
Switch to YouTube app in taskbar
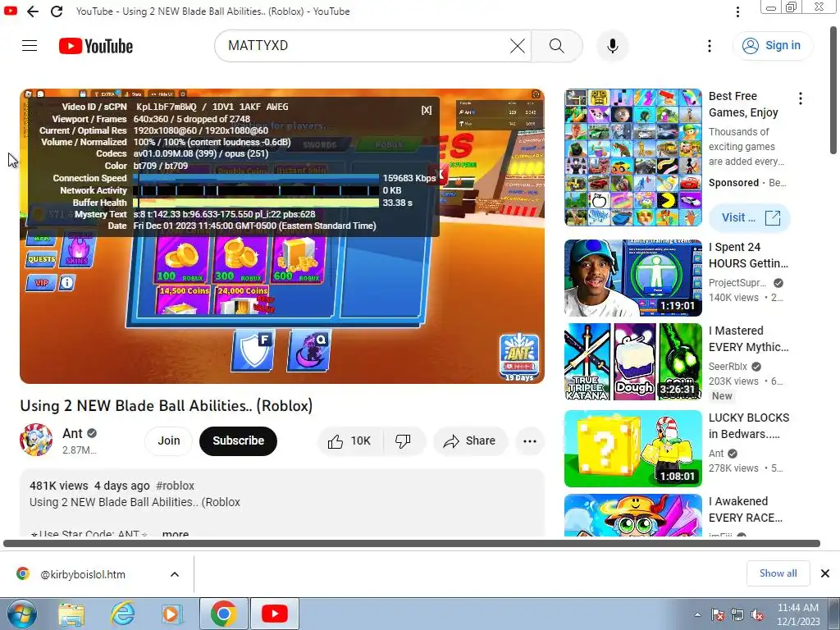tap(274, 614)
